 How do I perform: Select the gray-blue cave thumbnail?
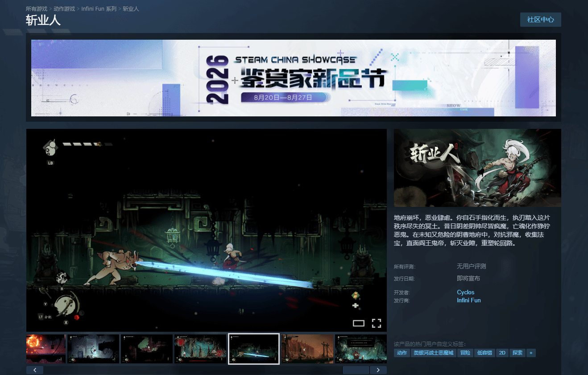tap(93, 349)
